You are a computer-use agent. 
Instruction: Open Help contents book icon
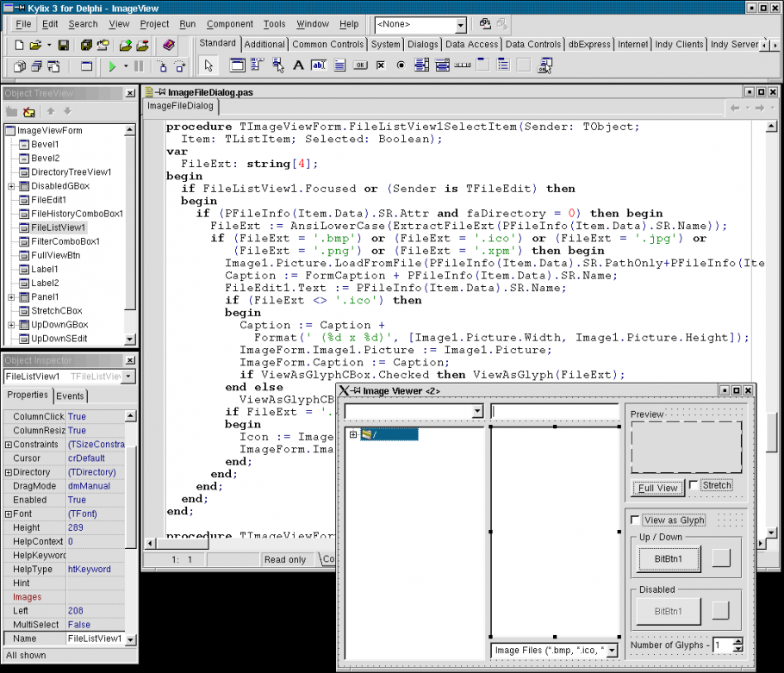(169, 45)
